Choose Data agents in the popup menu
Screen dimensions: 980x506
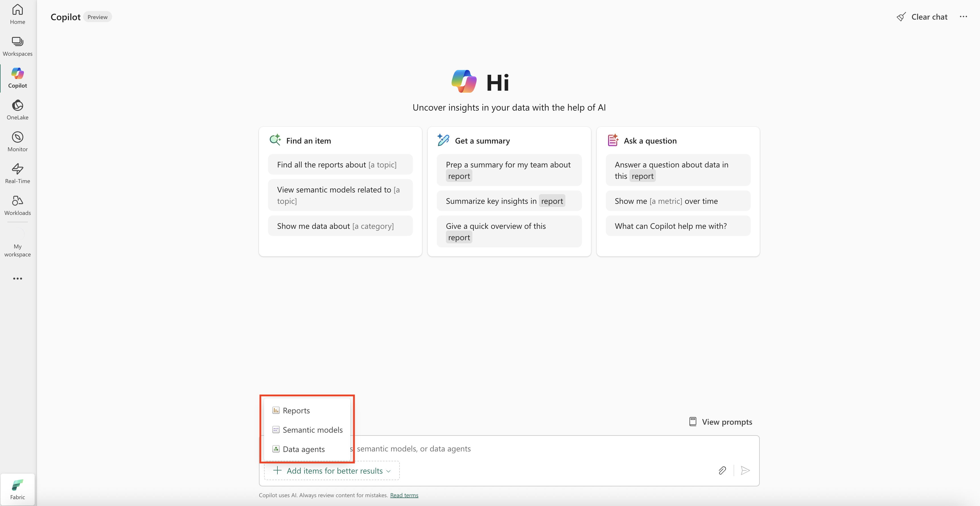tap(303, 449)
